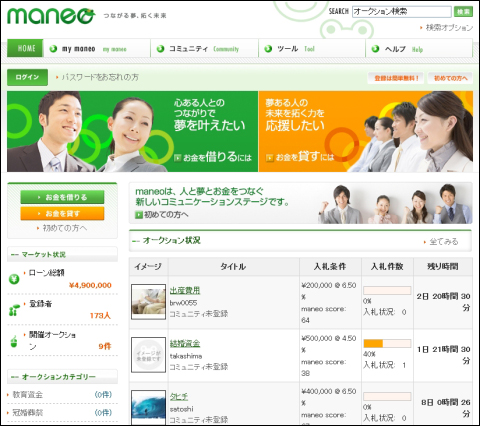Open 検索オプション search options link
Screen dimensions: 480x426
click(x=449, y=28)
